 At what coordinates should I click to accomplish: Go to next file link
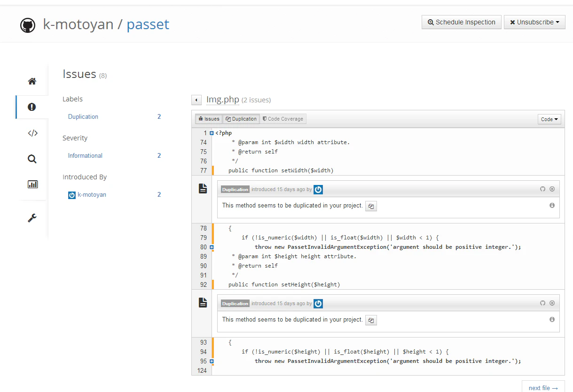pos(543,388)
